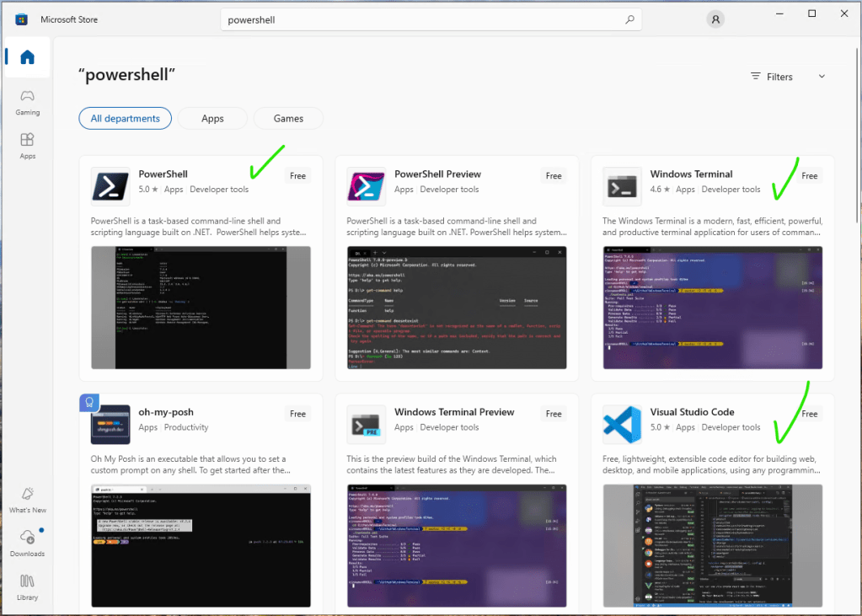This screenshot has width=862, height=616.
Task: Expand the Filters dropdown
Action: 788,77
